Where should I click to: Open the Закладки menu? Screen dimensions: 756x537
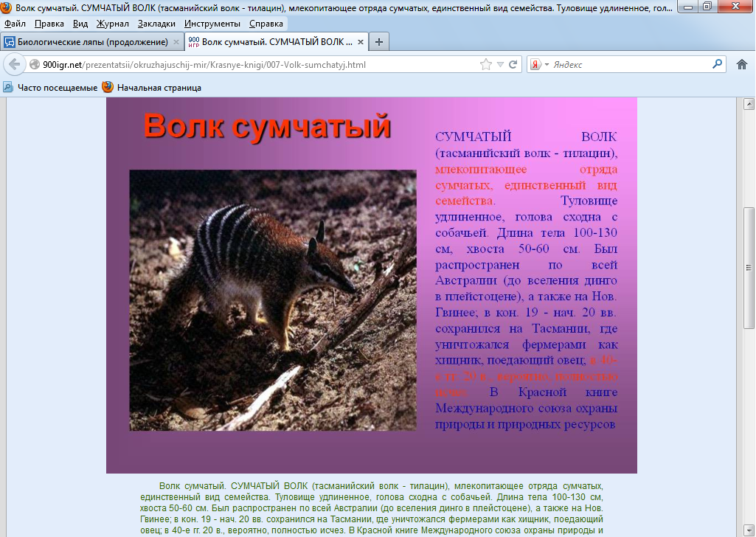click(x=156, y=24)
